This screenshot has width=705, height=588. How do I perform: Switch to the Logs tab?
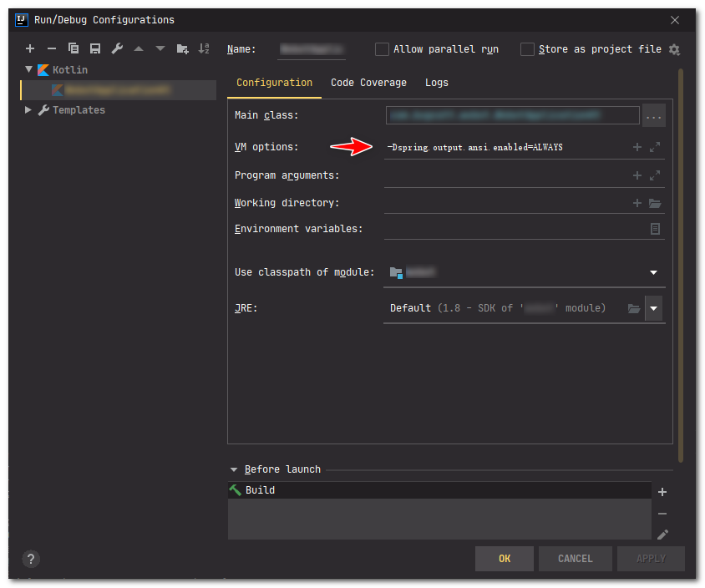(436, 83)
